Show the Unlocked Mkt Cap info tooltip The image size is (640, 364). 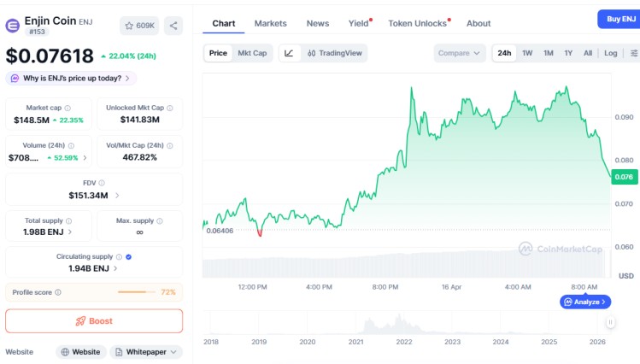[x=170, y=109]
